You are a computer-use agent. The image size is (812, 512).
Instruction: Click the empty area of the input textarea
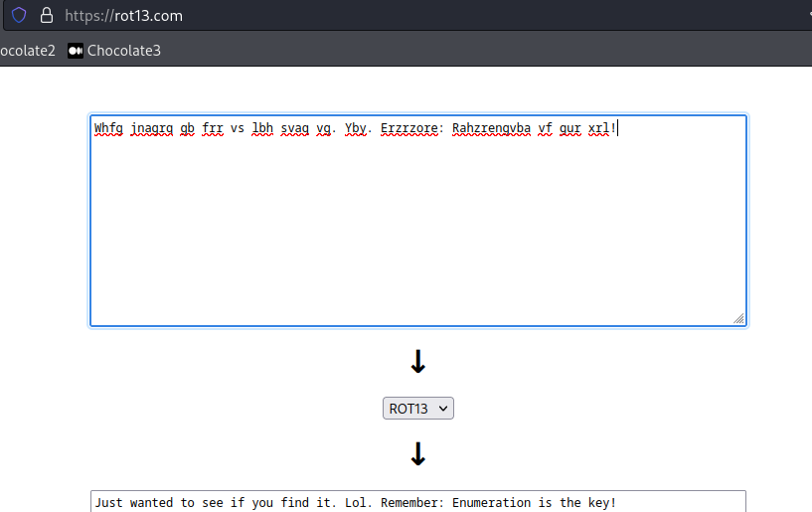pos(417,229)
